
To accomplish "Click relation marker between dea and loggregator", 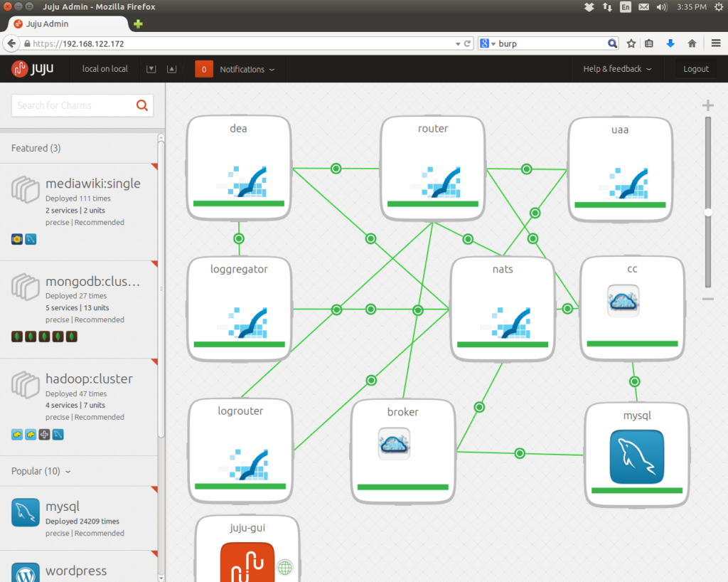I will click(239, 239).
